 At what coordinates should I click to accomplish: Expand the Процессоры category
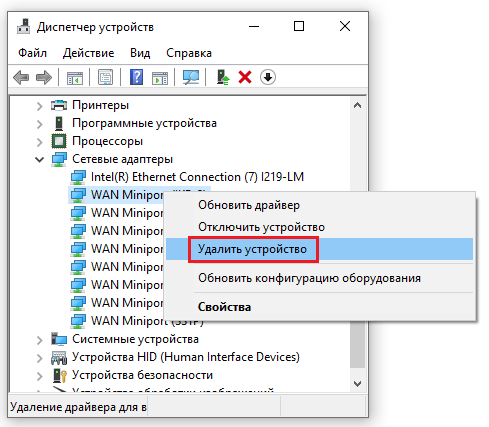(x=40, y=142)
